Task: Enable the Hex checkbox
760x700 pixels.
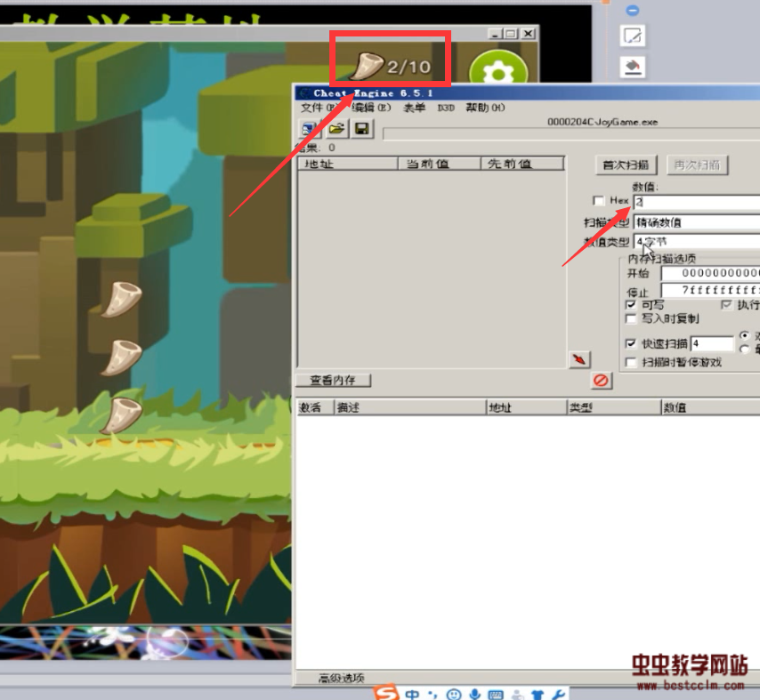Action: coord(599,200)
